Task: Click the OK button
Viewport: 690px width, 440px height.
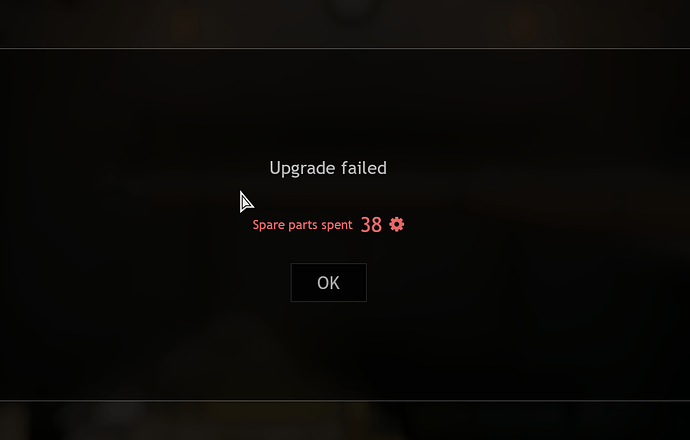Action: click(x=328, y=282)
